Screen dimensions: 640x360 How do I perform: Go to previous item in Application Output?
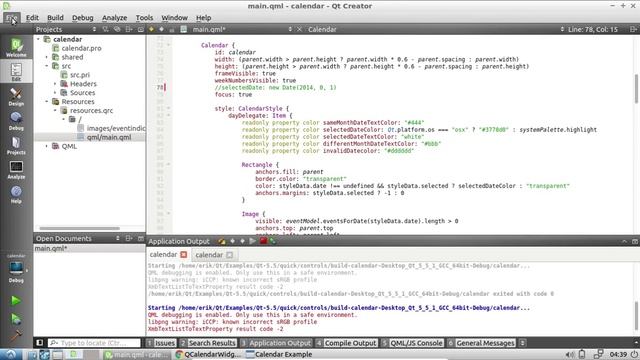tap(232, 241)
